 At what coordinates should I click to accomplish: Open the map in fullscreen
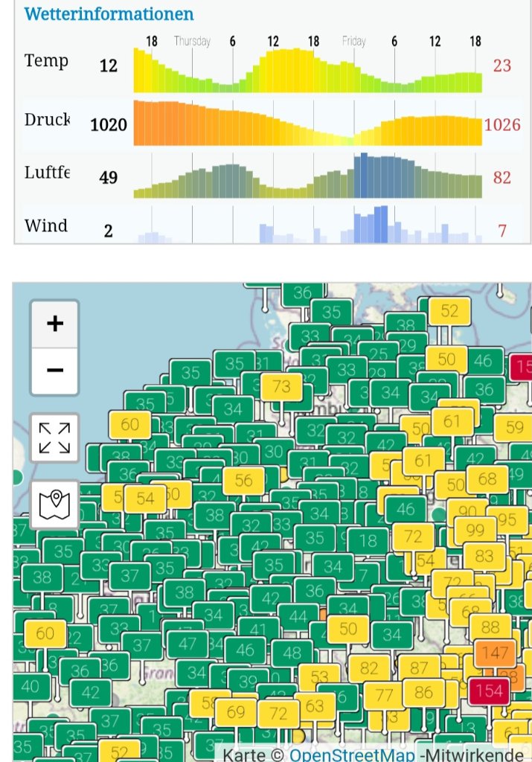pos(54,438)
